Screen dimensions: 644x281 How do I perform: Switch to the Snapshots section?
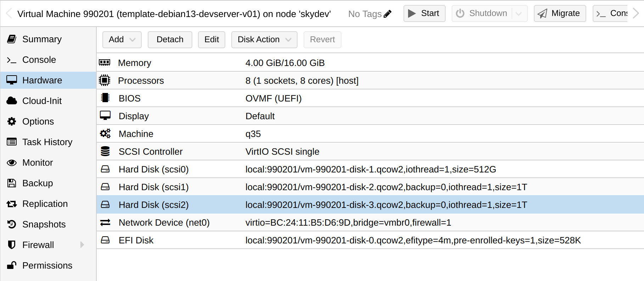[x=44, y=224]
